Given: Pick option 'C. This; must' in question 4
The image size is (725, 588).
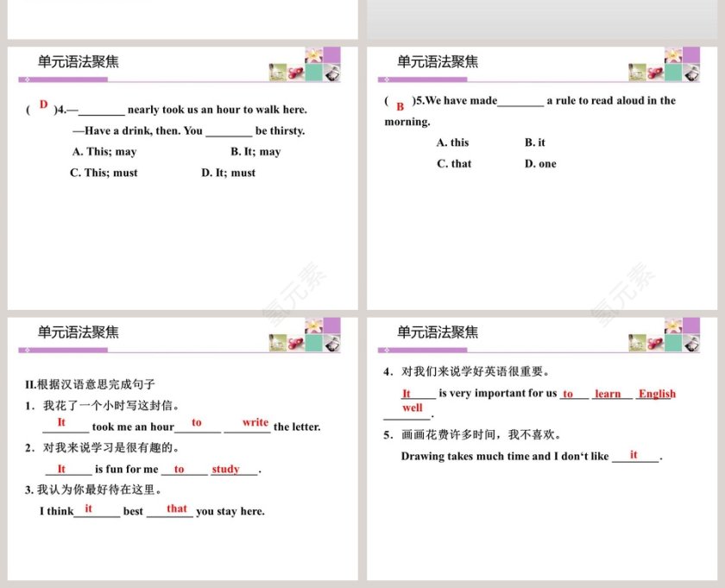Looking at the screenshot, I should click(104, 173).
